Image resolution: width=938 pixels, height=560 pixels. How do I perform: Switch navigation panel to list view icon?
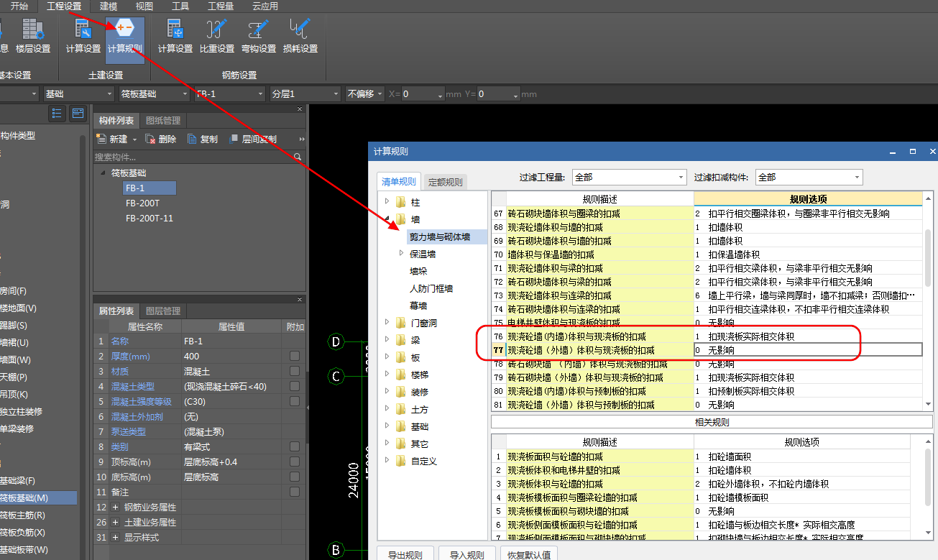[x=58, y=113]
